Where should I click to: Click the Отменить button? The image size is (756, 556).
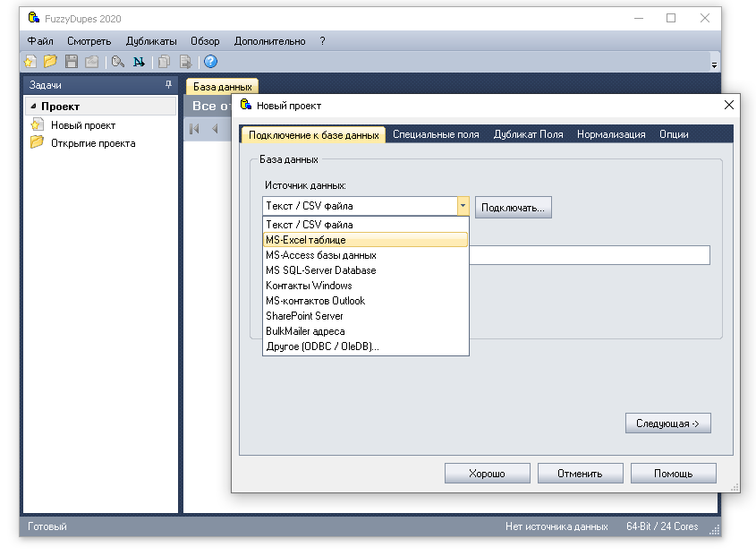(580, 474)
